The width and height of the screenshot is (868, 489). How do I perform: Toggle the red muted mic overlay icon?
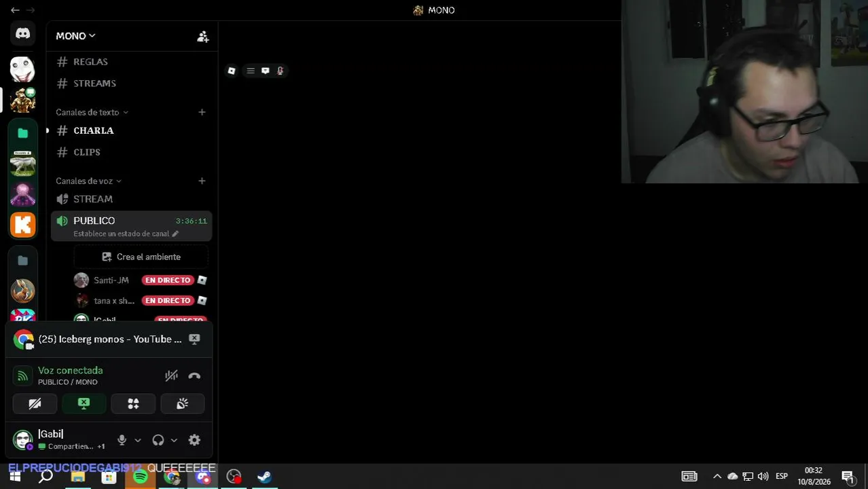(280, 71)
